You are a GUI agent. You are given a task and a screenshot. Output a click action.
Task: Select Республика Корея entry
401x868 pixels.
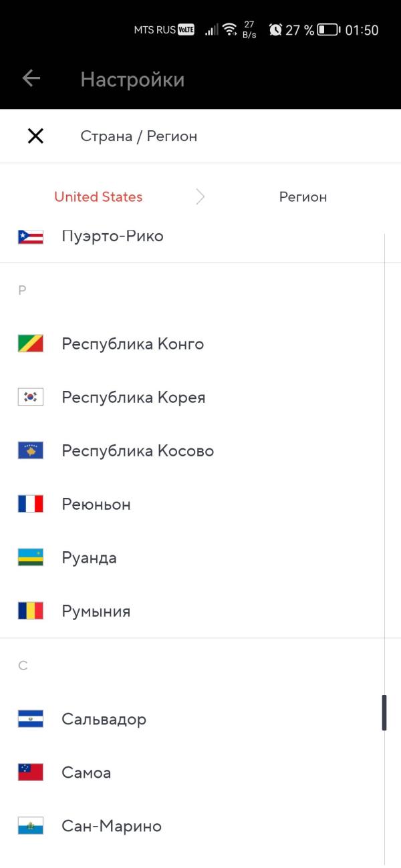pos(192,398)
